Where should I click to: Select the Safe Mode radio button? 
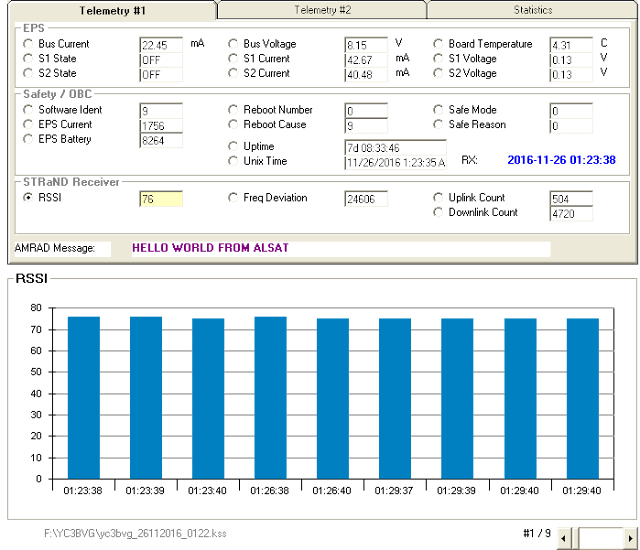tap(438, 110)
